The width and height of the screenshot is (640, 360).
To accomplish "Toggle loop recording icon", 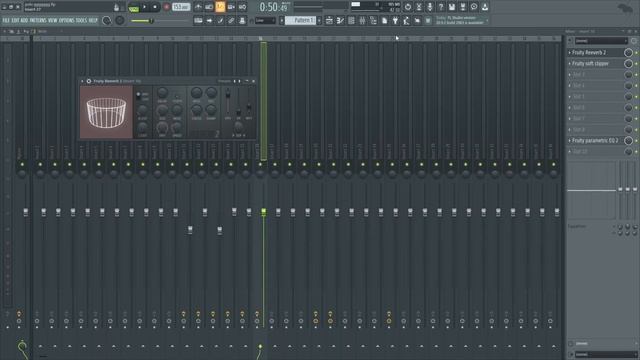I will tap(242, 7).
